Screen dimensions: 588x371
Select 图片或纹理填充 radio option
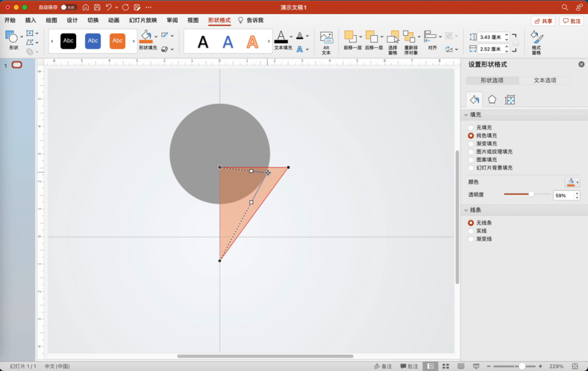pyautogui.click(x=471, y=152)
